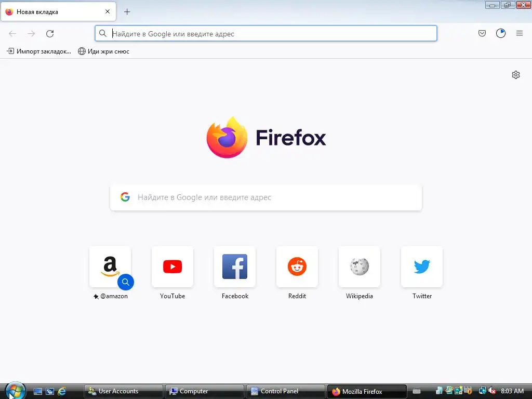Open Pocket save icon

point(482,33)
